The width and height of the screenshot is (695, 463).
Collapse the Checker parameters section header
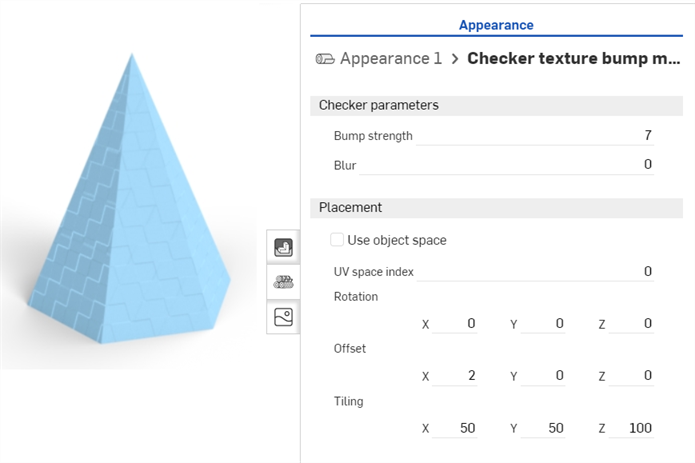pyautogui.click(x=496, y=105)
